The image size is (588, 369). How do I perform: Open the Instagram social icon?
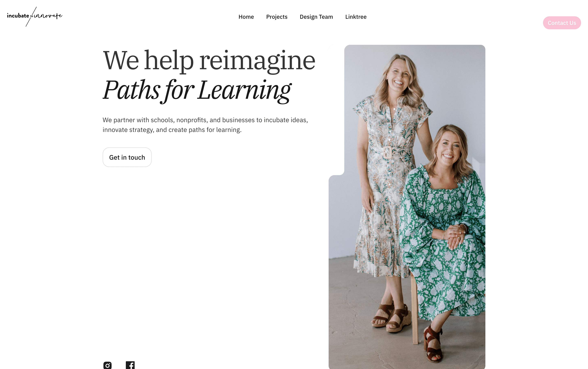[x=107, y=365]
